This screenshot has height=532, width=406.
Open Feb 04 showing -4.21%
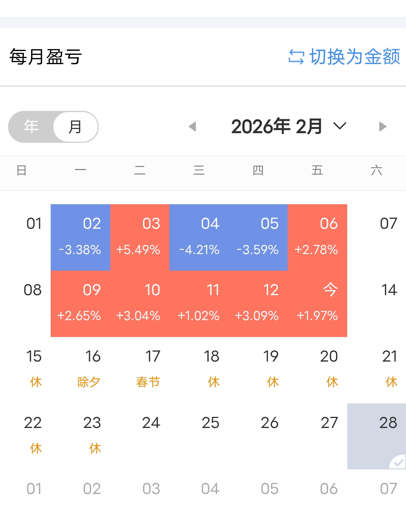[199, 237]
